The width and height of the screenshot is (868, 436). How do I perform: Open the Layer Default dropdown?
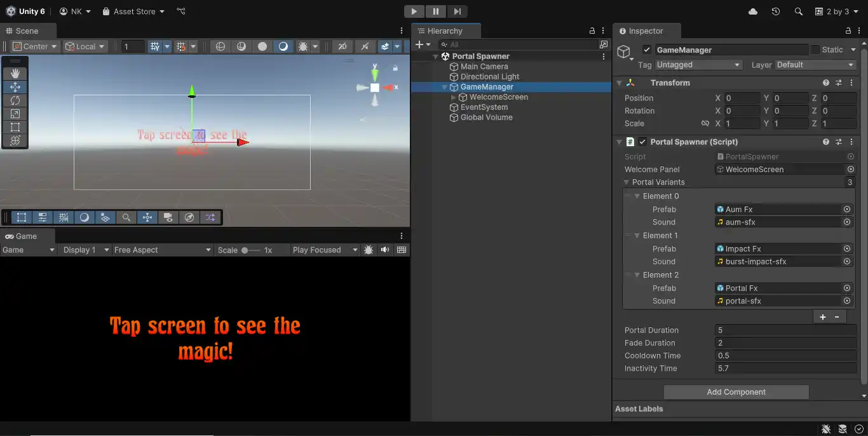(x=816, y=64)
